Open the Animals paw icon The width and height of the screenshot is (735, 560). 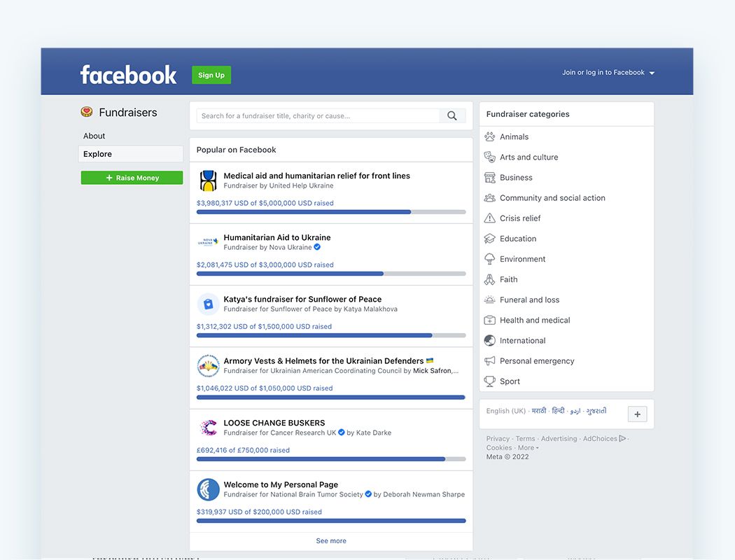point(490,136)
